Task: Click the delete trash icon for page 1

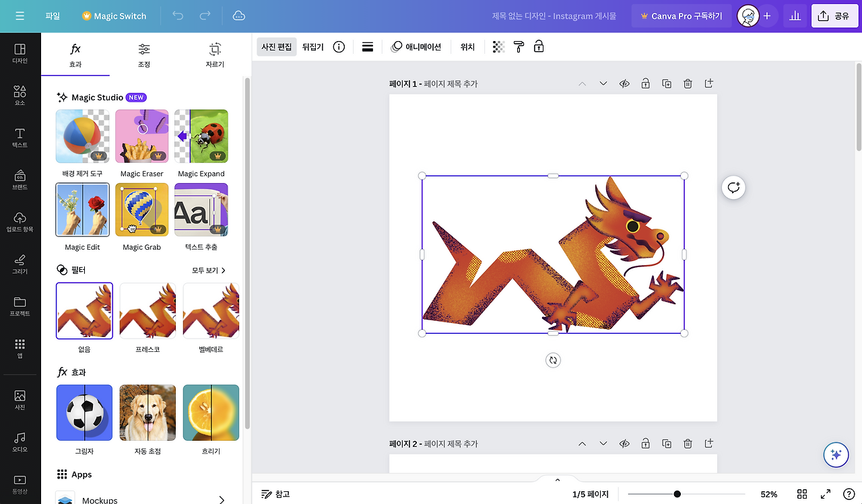Action: (688, 83)
